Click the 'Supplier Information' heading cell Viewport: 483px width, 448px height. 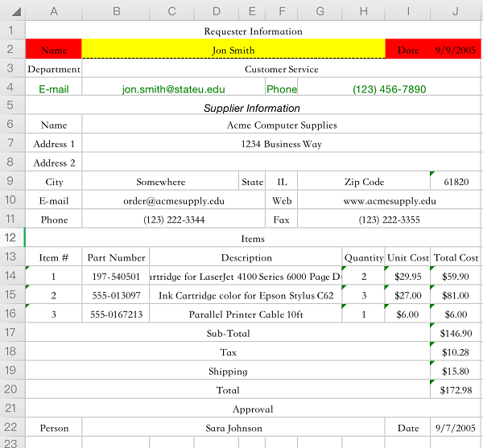point(253,106)
